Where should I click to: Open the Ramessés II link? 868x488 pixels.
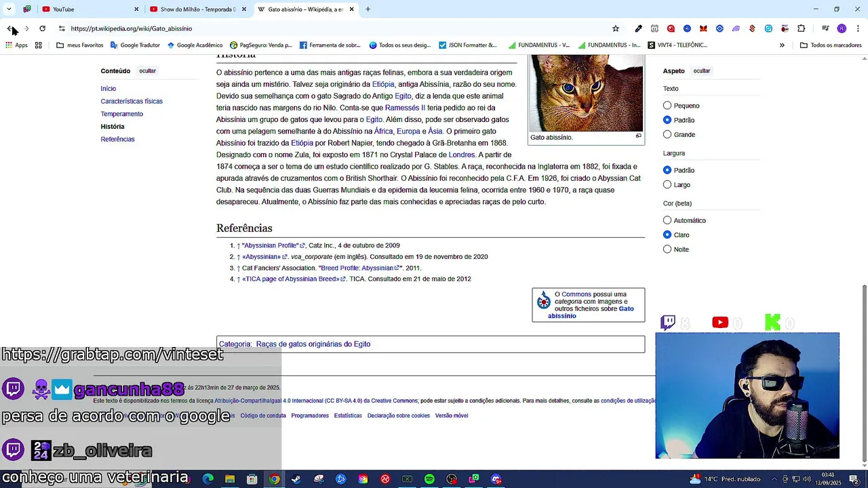pos(405,108)
